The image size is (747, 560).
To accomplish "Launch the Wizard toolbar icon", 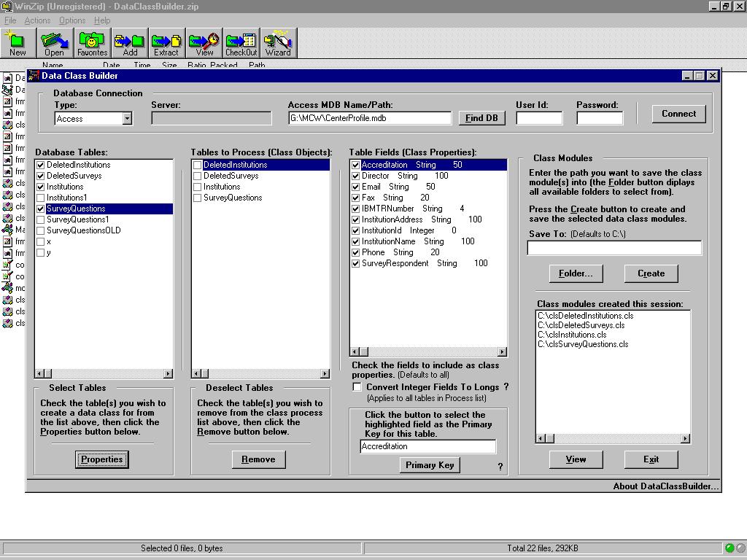I will 278,43.
